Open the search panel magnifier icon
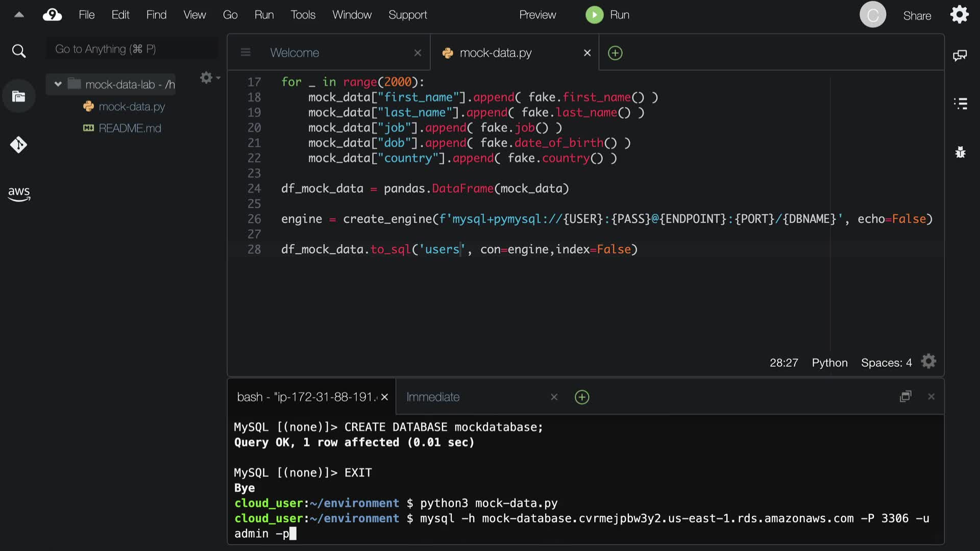 pyautogui.click(x=19, y=51)
